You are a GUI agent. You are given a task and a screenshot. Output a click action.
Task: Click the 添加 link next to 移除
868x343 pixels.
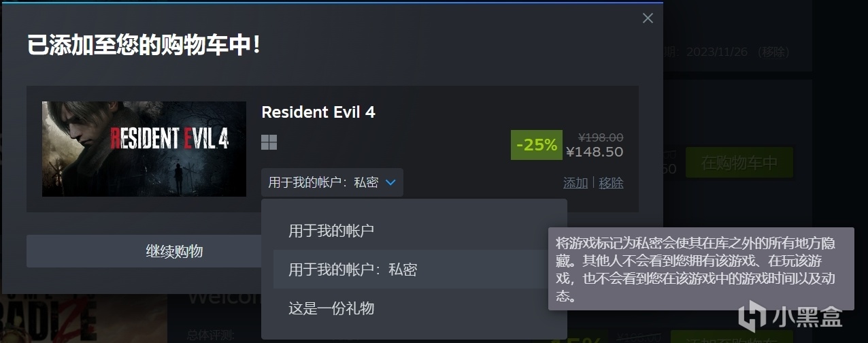575,183
